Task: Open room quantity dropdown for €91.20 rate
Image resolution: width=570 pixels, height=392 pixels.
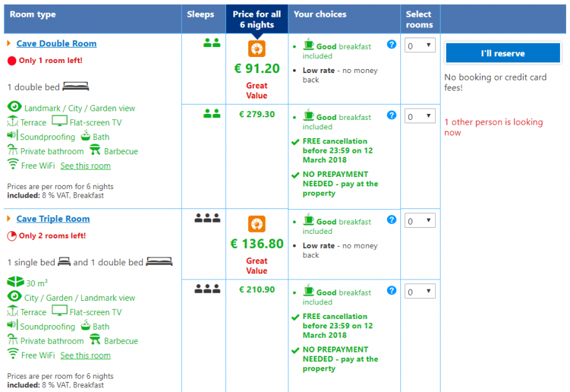Action: click(x=420, y=46)
